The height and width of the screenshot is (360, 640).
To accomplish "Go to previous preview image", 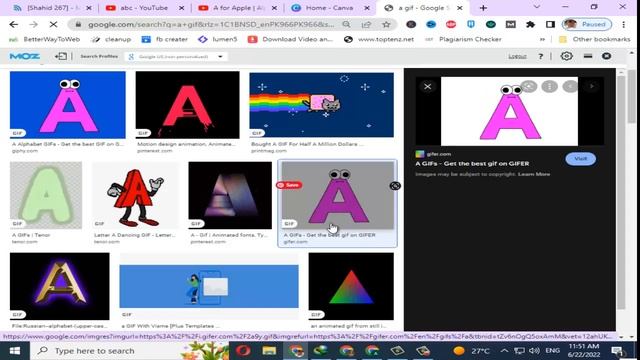I will (570, 87).
